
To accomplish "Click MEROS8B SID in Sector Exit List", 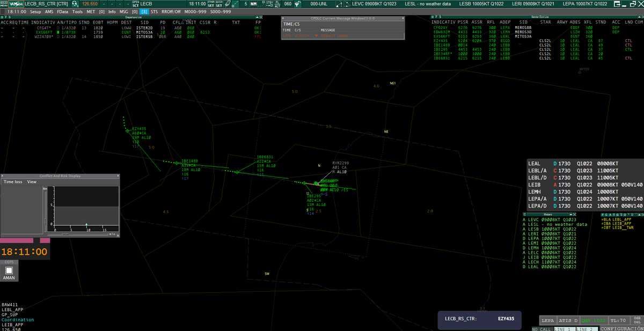I will point(522,27).
